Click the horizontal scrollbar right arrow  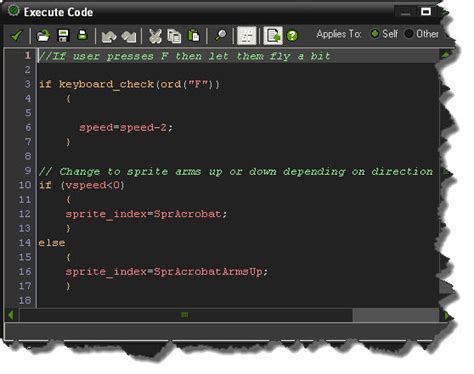pos(446,315)
